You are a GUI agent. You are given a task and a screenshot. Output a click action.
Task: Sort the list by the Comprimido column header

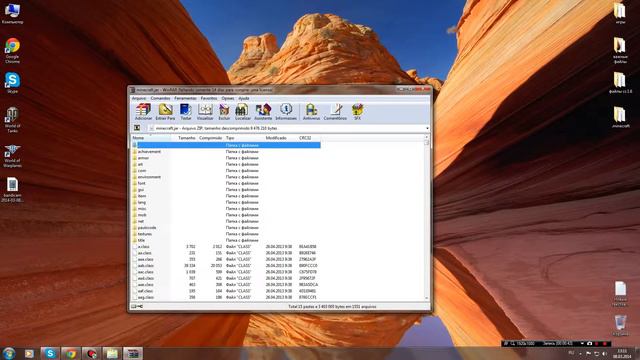coord(210,138)
